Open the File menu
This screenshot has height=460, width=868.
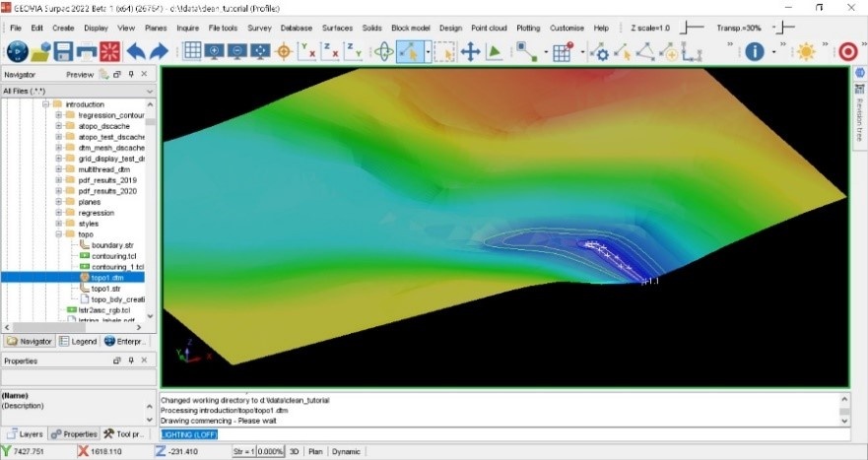(16, 28)
